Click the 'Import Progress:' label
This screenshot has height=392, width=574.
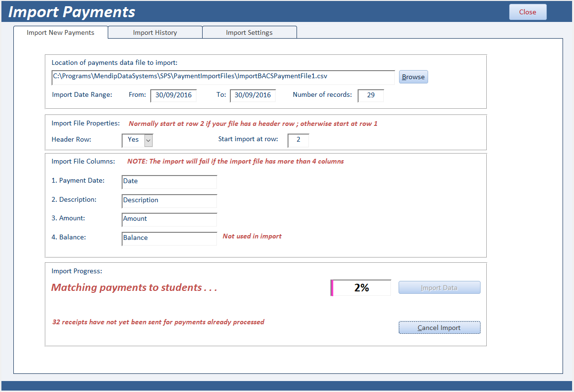click(x=77, y=271)
